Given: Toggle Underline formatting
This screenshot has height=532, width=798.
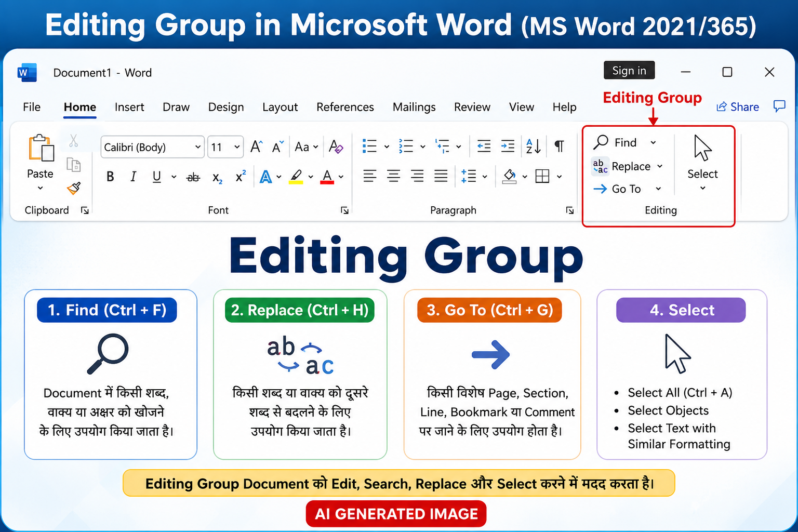Looking at the screenshot, I should (156, 177).
